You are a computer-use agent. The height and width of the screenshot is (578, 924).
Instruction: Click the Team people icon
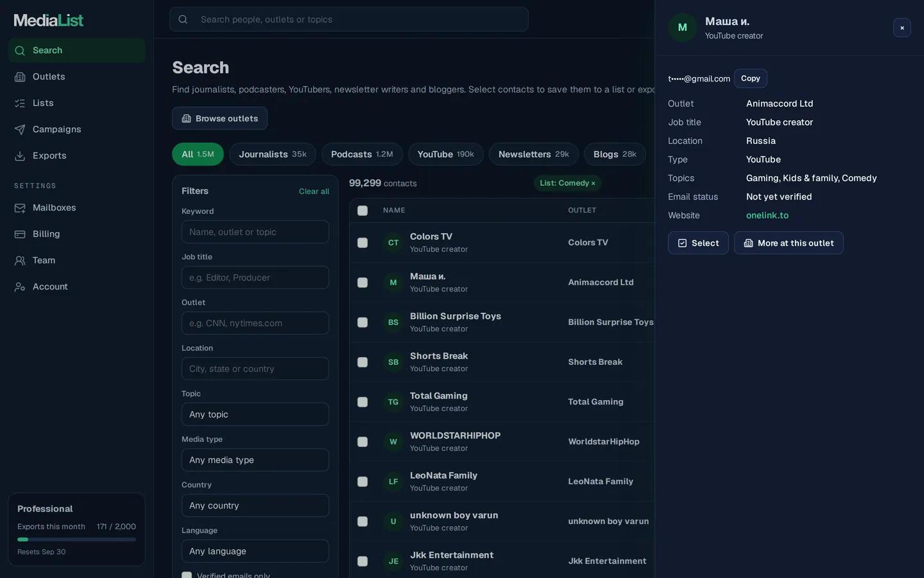[20, 261]
